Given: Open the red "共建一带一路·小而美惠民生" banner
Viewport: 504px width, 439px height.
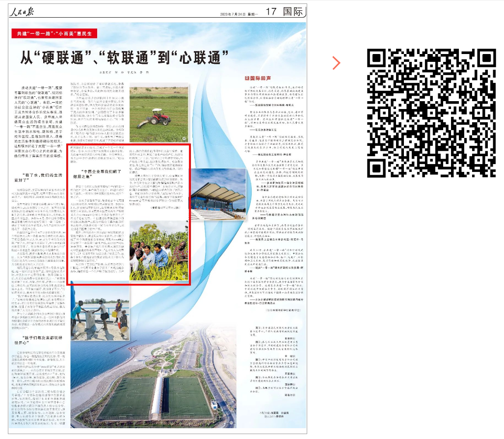Looking at the screenshot, I should 54,33.
